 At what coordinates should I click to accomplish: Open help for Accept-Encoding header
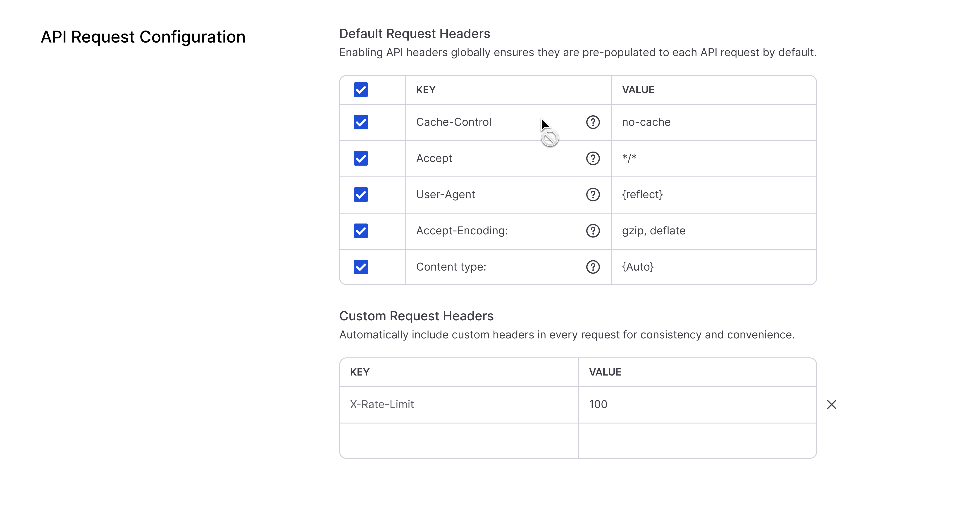click(x=593, y=231)
